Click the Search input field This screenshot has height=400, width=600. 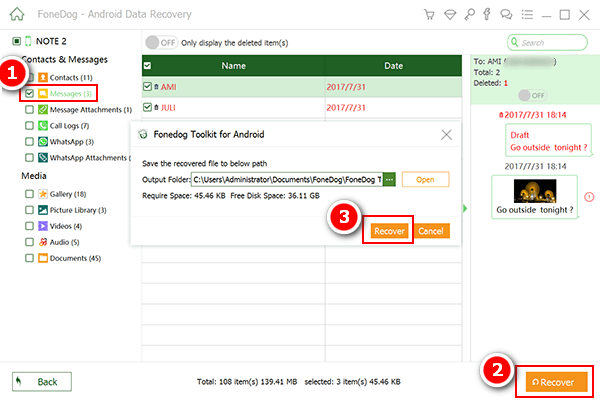(547, 42)
